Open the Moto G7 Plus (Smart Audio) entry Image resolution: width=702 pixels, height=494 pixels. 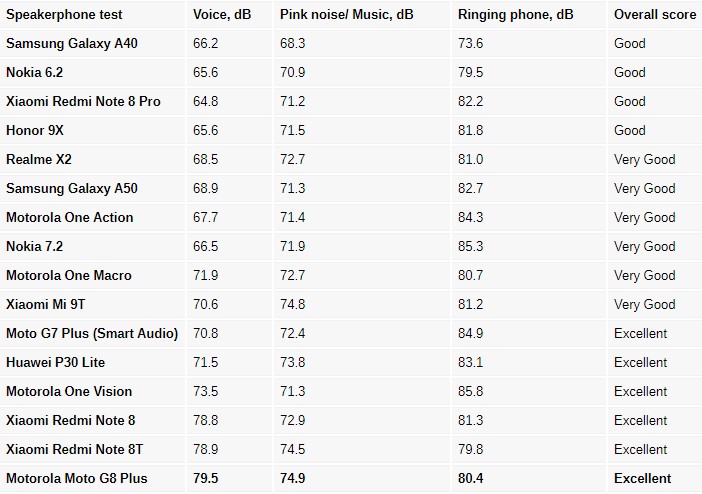click(92, 333)
